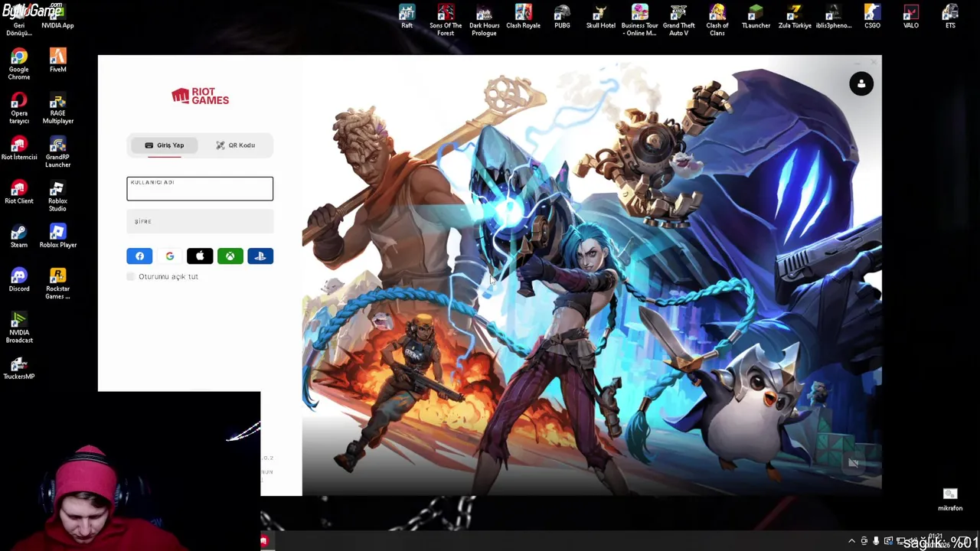Select the NVIDIA App desktop icon
The image size is (980, 551).
coord(57,17)
